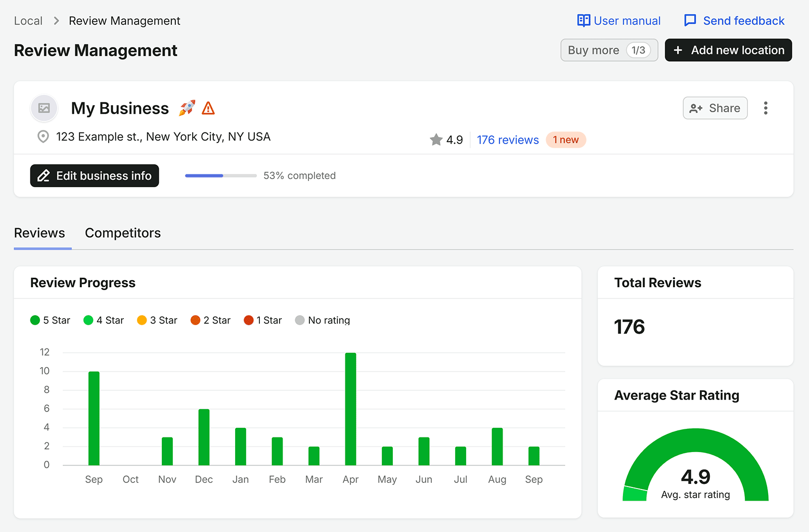The height and width of the screenshot is (532, 809).
Task: Go to Local breadcrumb
Action: click(x=28, y=21)
